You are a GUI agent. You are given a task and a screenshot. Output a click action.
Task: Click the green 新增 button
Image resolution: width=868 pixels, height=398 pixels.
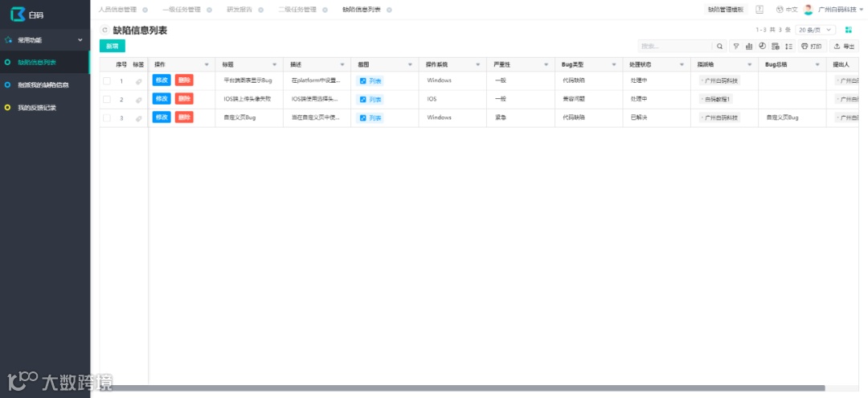click(113, 46)
